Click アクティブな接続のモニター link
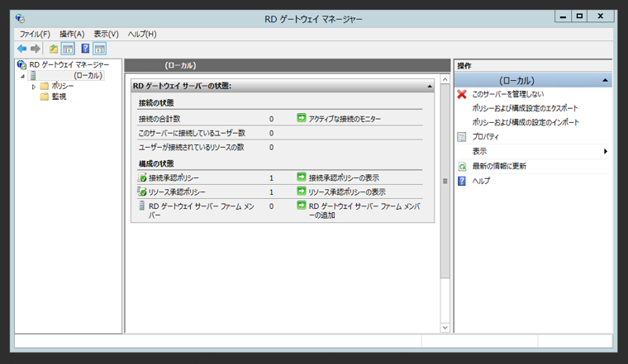This screenshot has width=628, height=364. point(345,119)
